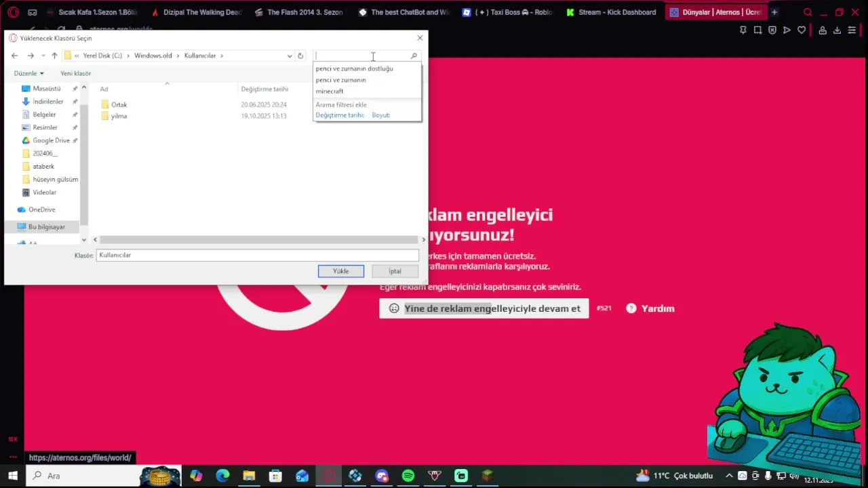Open the heart bookmark icon
Image resolution: width=868 pixels, height=488 pixels.
801,30
